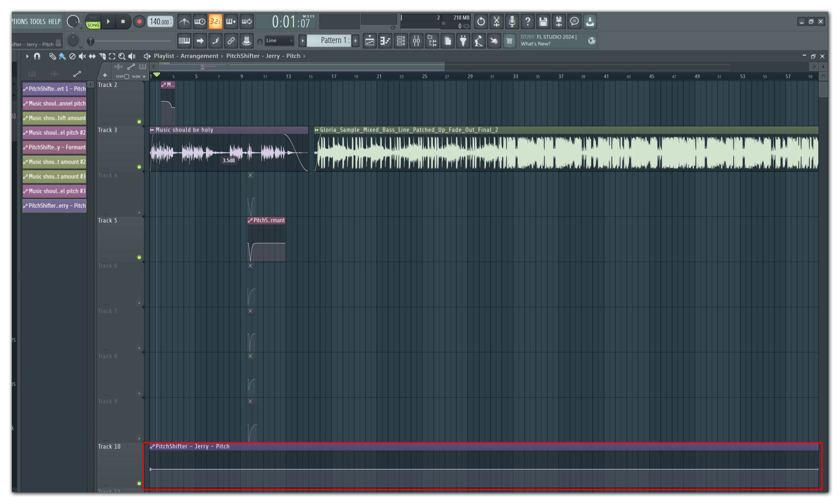Screen dimensions: 840x504
Task: Open the shopping cart store icon
Action: tap(509, 41)
